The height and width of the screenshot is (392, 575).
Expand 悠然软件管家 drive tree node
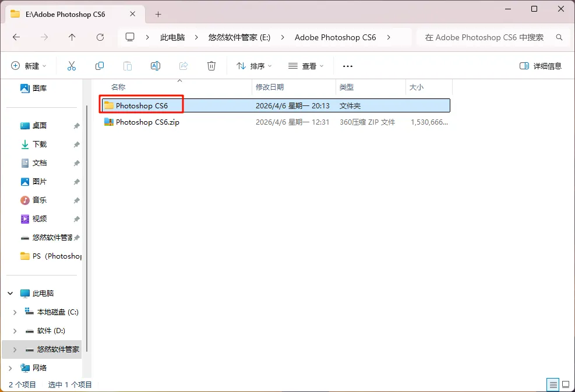pyautogui.click(x=15, y=350)
